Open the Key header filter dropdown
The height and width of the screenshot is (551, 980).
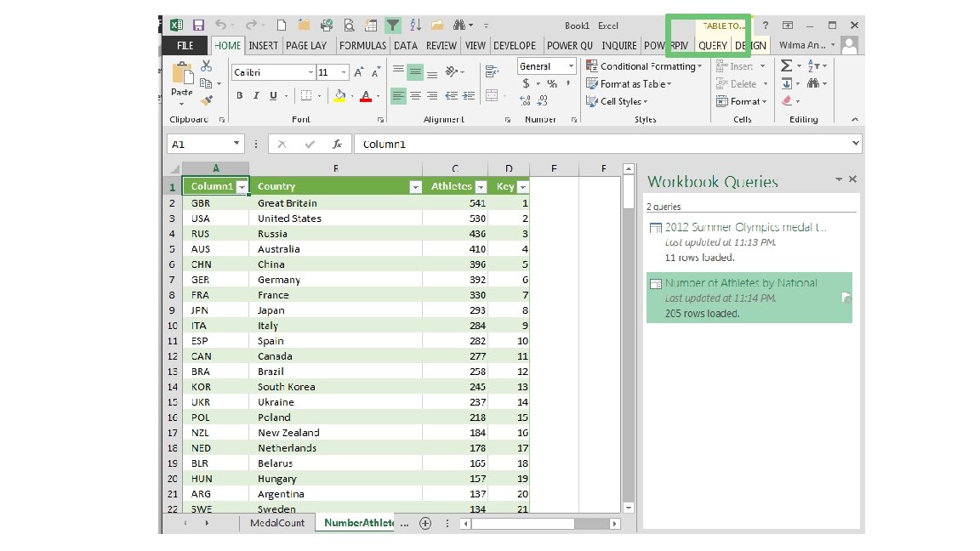tap(523, 187)
